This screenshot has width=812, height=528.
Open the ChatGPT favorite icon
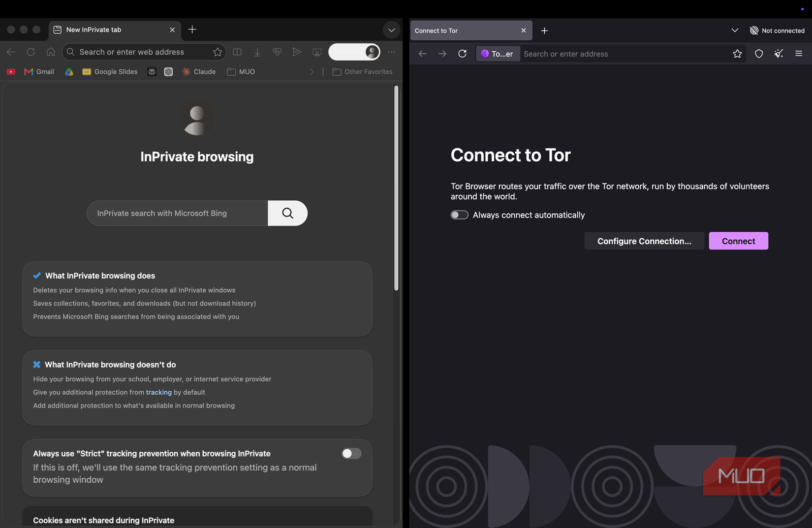coord(168,72)
